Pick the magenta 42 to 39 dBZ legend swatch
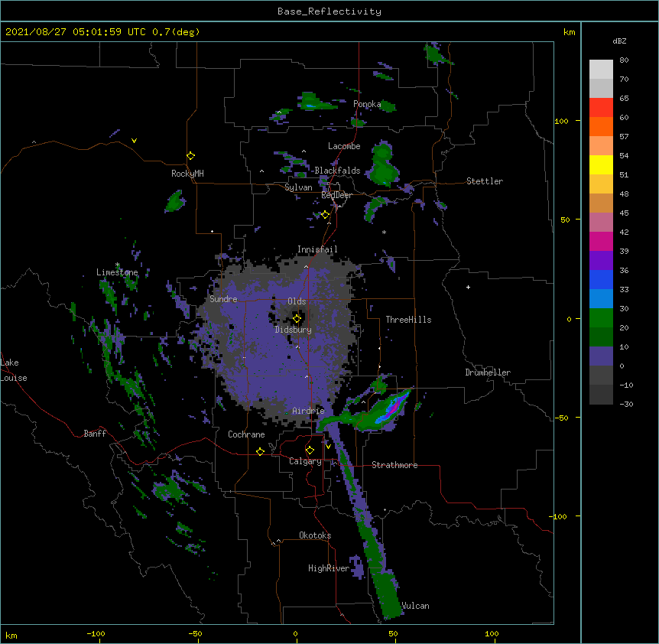Screen dimensions: 659x644 click(601, 241)
